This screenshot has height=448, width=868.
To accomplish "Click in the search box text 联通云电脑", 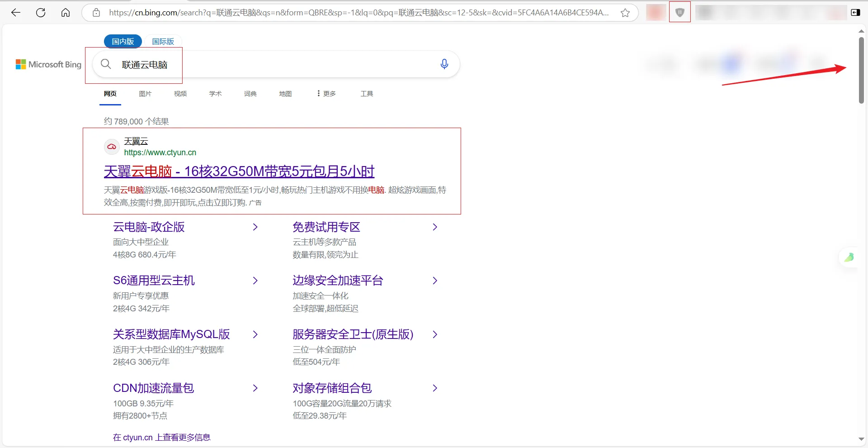I will [x=145, y=65].
